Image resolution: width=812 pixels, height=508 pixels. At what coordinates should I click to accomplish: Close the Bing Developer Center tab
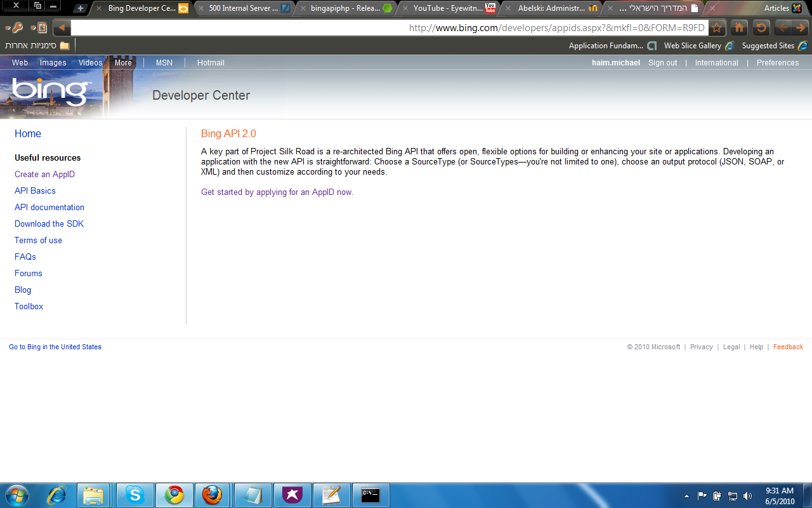click(98, 8)
